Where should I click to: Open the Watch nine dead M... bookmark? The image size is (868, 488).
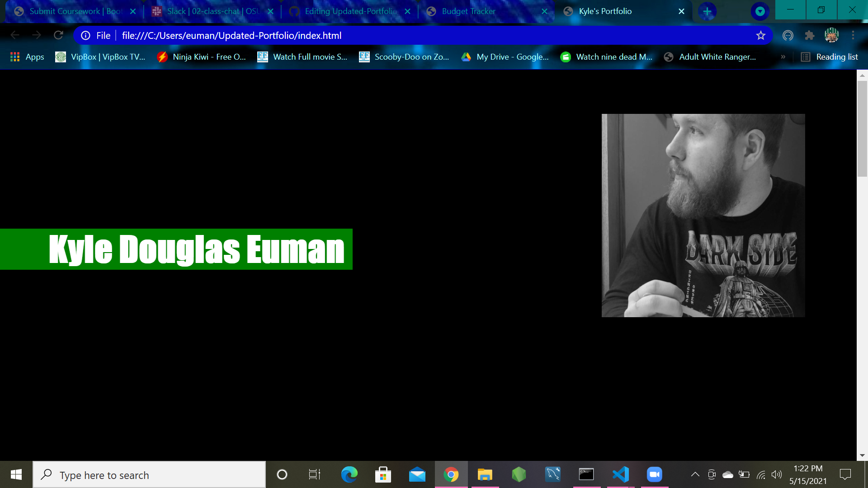coord(606,57)
